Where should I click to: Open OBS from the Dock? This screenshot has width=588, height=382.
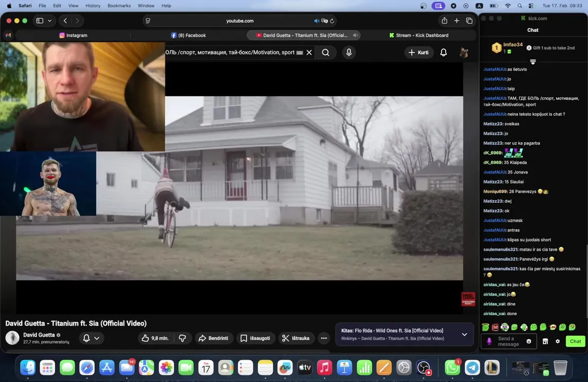[x=424, y=368]
